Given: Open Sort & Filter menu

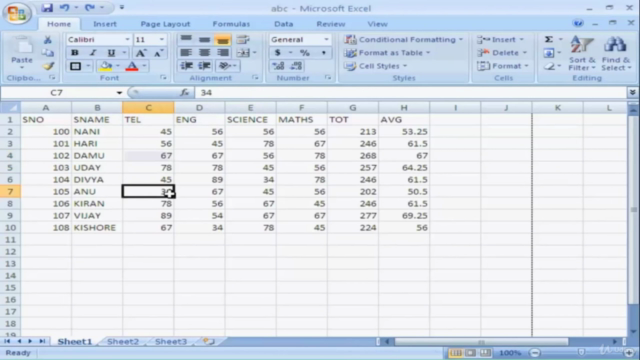Looking at the screenshot, I should click(x=582, y=53).
